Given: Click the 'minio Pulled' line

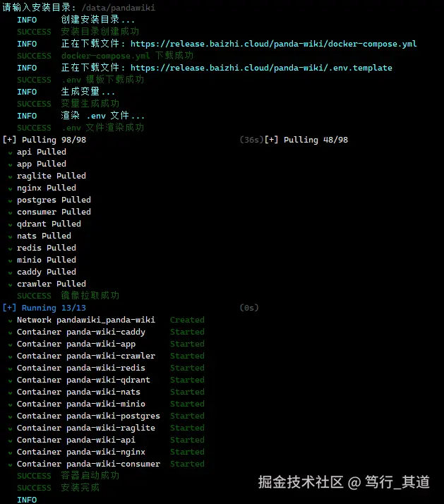Looking at the screenshot, I should coord(47,260).
